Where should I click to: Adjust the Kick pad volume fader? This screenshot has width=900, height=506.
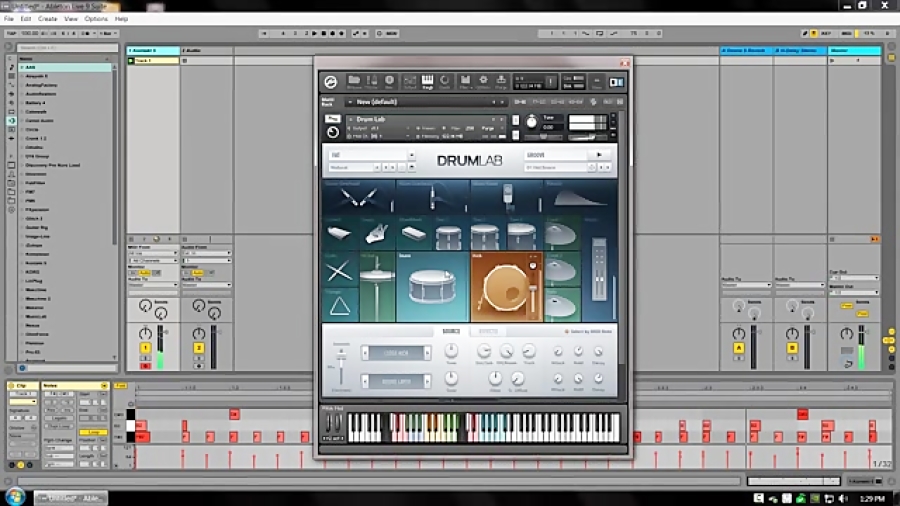(x=533, y=290)
